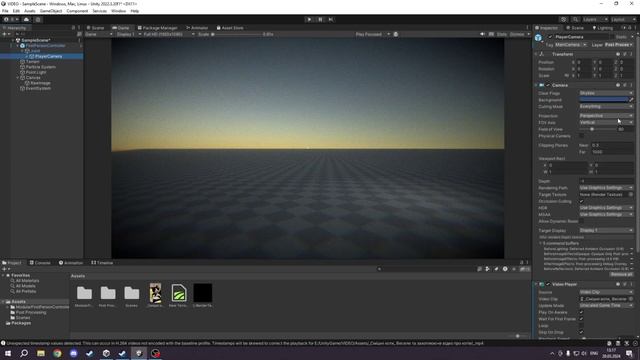Select PlayerCamera in the Hierarchy
Viewport: 640px width, 360px height.
(48, 56)
